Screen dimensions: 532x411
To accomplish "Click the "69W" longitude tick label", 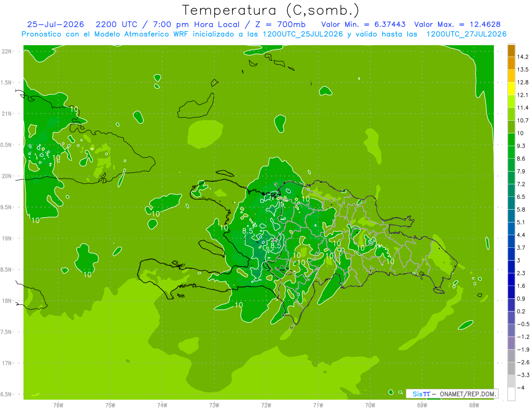I will [x=422, y=405].
